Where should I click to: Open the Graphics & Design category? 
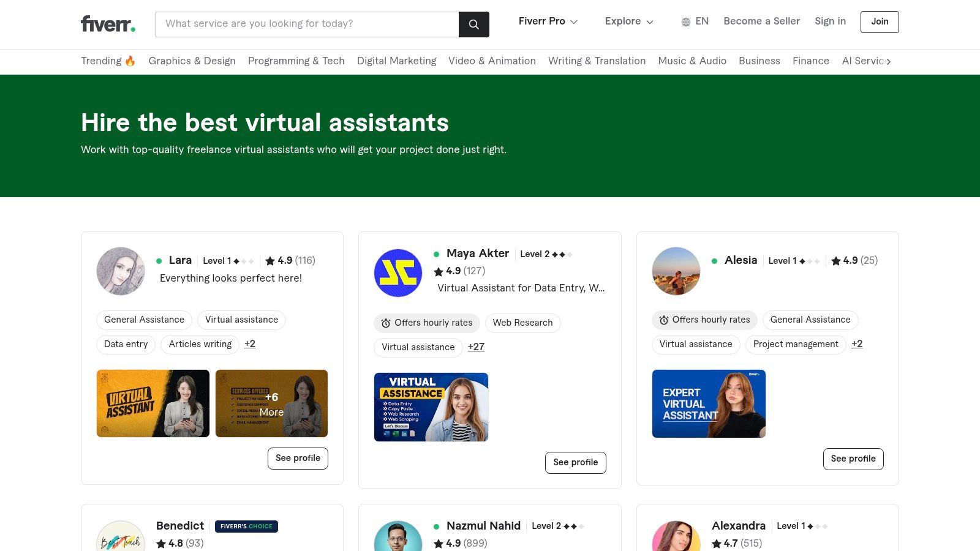(192, 61)
